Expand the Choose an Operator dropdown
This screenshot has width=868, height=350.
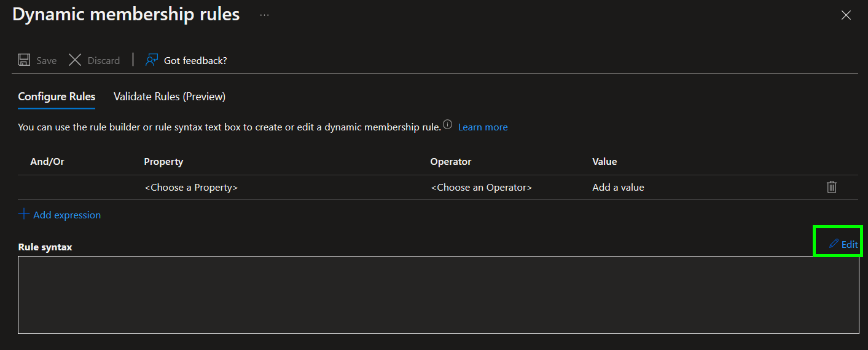pos(481,187)
